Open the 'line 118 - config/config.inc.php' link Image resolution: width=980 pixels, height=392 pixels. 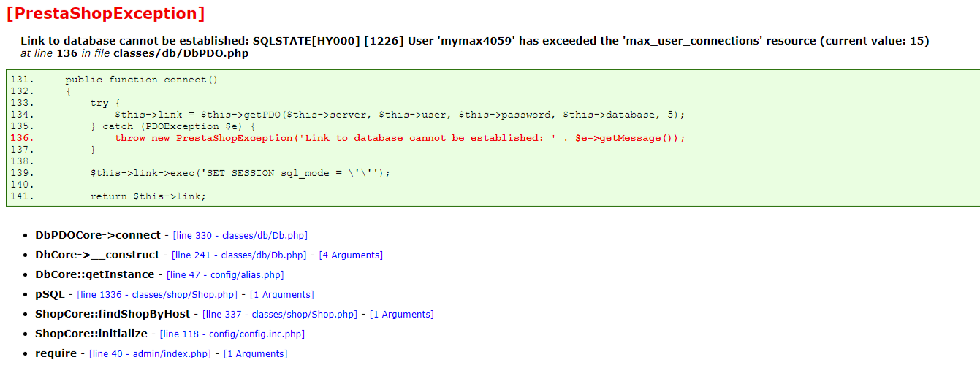click(232, 334)
